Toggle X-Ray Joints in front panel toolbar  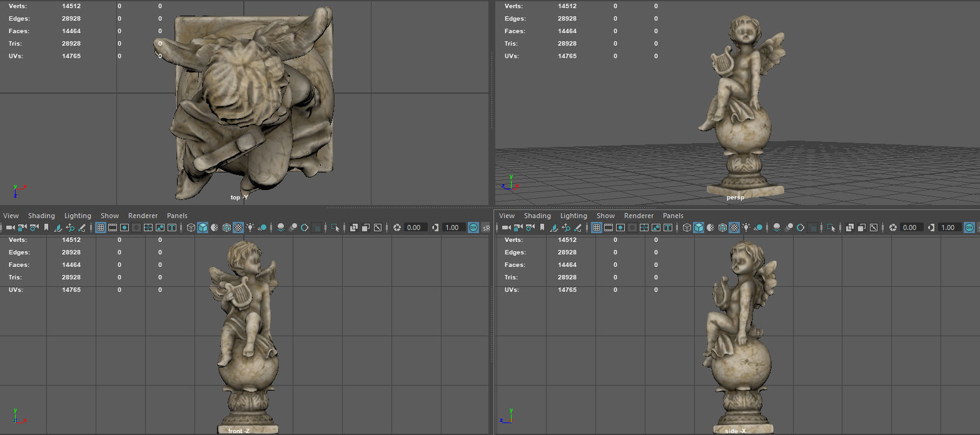[378, 227]
